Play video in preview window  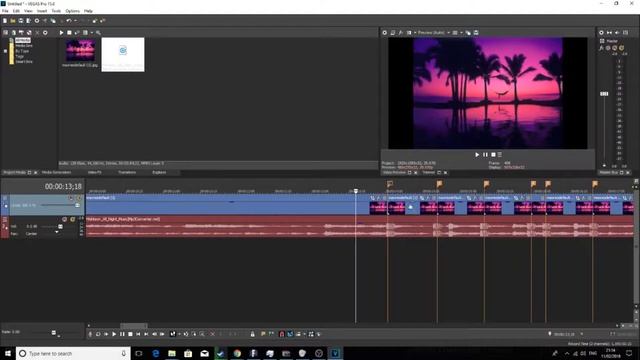click(477, 155)
